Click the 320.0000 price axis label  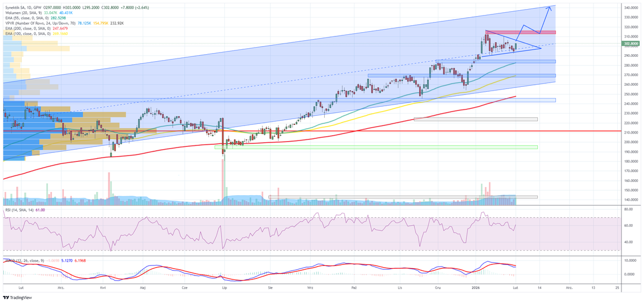pyautogui.click(x=631, y=27)
